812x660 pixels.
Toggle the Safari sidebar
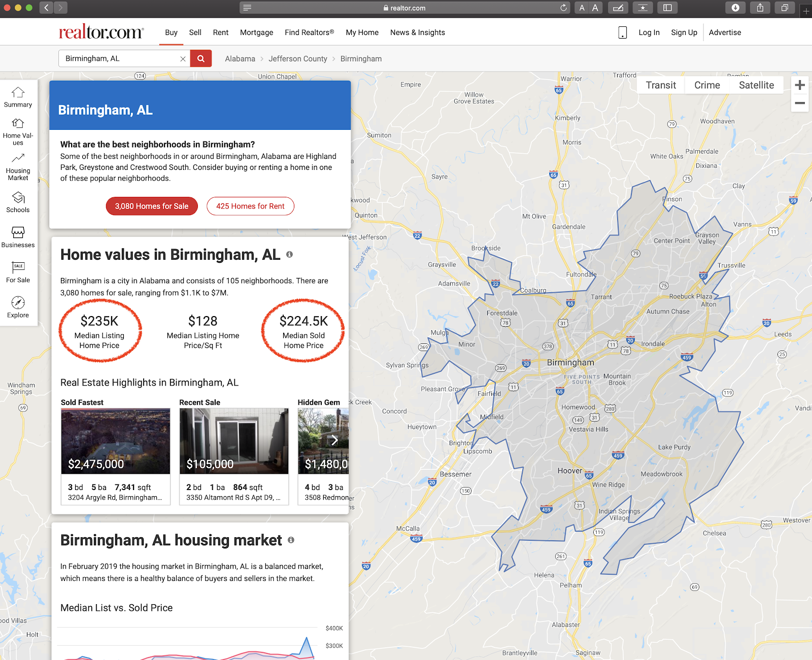click(x=667, y=8)
